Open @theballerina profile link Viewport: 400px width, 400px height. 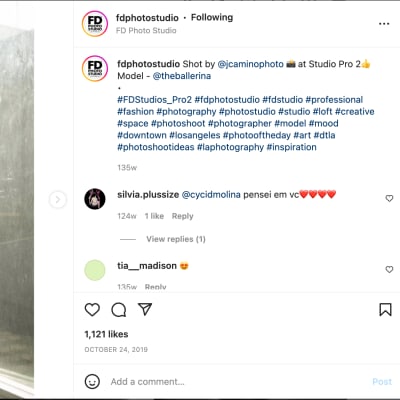[182, 76]
